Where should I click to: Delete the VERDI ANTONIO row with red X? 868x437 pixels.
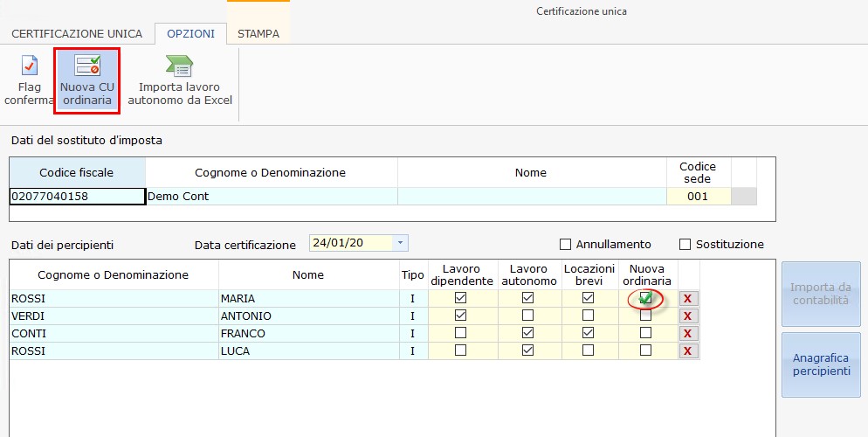688,316
